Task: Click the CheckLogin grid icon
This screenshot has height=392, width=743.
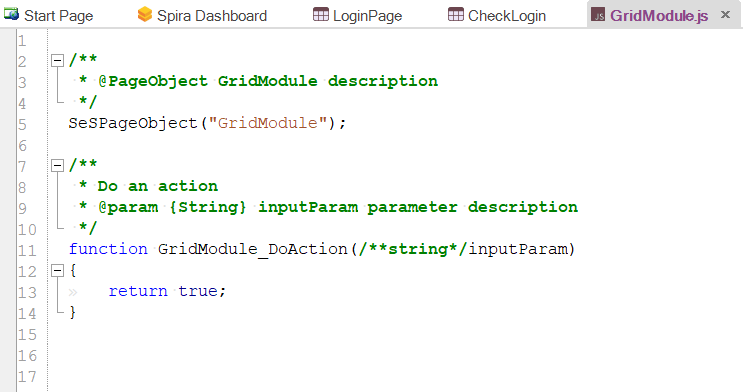Action: pos(456,15)
